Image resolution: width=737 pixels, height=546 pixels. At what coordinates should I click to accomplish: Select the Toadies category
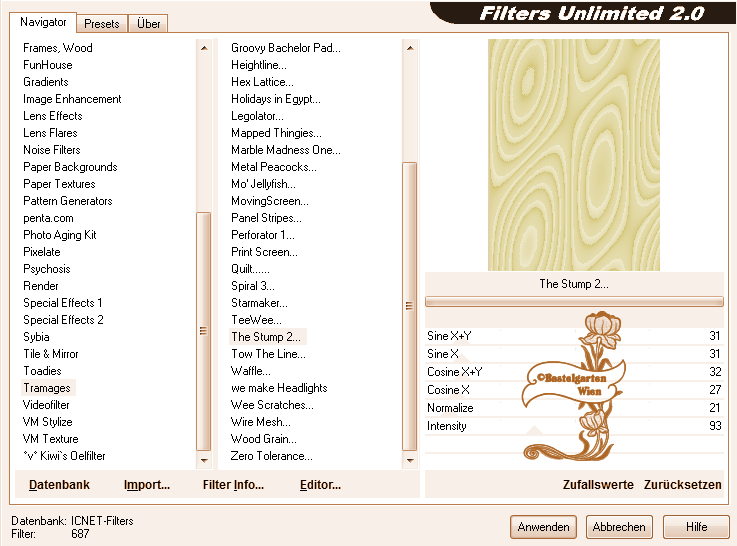[42, 371]
